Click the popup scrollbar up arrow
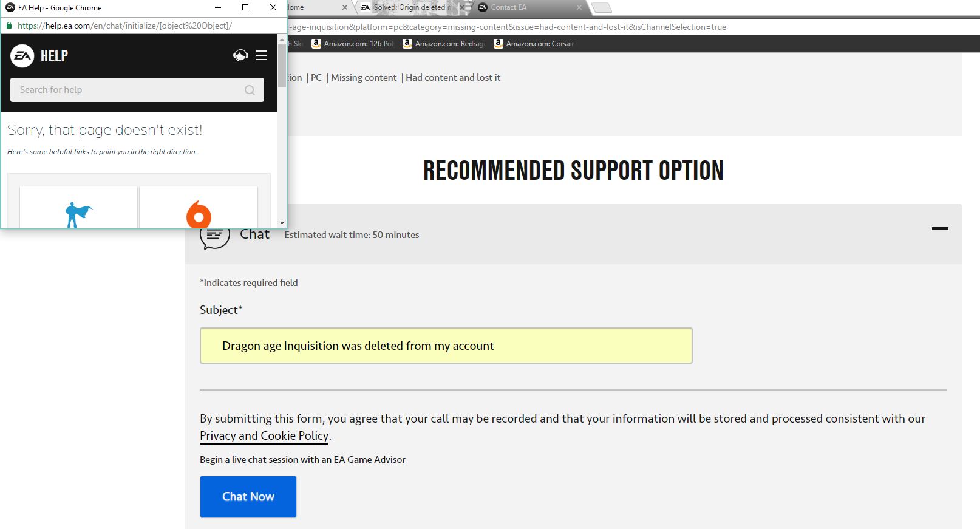Viewport: 980px width, 529px height. (x=282, y=39)
